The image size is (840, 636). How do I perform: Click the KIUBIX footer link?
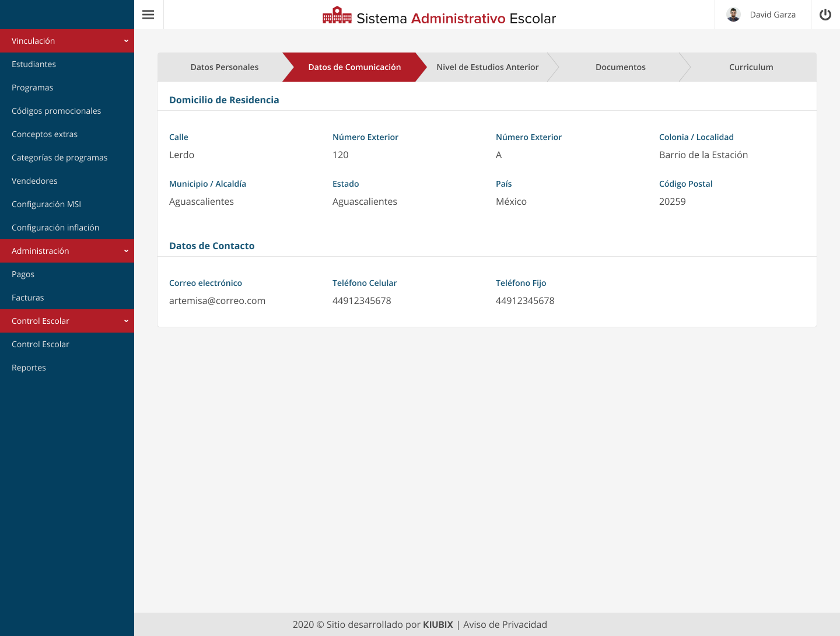point(437,624)
